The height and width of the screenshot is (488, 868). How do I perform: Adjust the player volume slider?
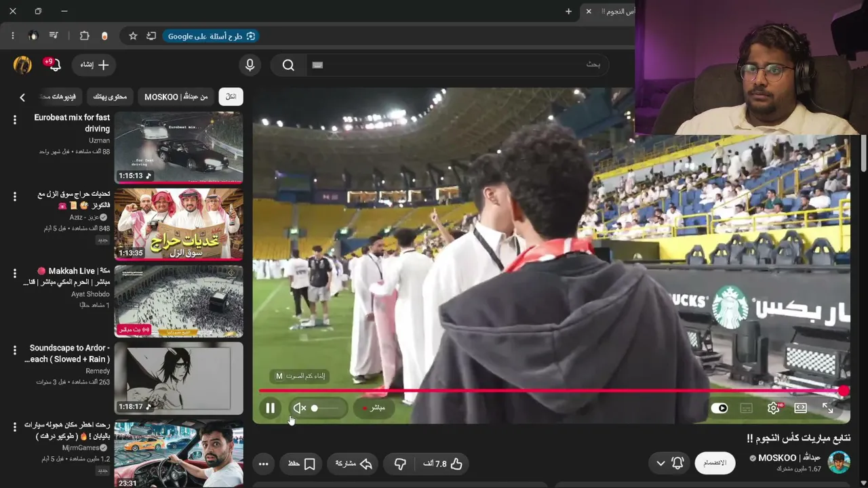324,408
